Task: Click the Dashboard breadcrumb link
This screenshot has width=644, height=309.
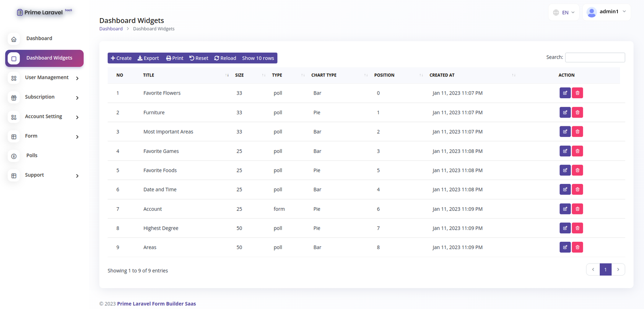Action: (111, 29)
